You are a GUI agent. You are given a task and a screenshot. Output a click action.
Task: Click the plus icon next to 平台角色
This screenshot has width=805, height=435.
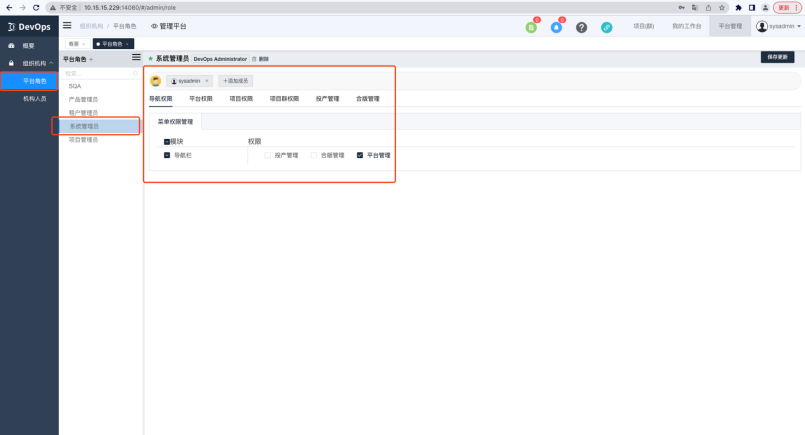pyautogui.click(x=91, y=60)
